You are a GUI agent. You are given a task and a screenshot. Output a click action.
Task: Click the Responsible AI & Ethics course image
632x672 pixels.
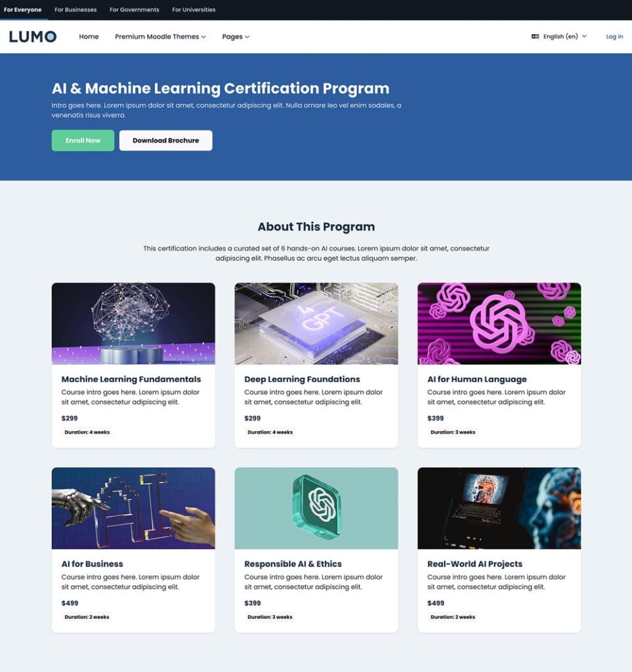pos(316,507)
